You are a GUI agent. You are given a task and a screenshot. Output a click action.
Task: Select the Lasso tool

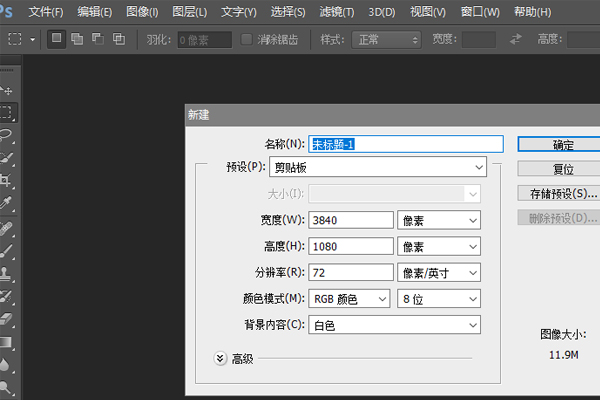pyautogui.click(x=7, y=135)
